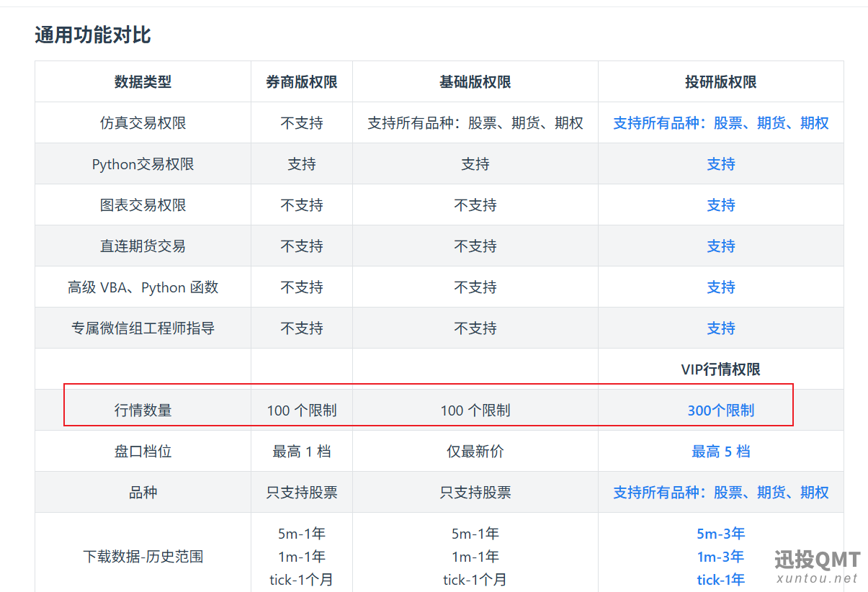This screenshot has height=592, width=868.
Task: Click blue 投研版 link in 品种 row
Action: click(x=720, y=493)
